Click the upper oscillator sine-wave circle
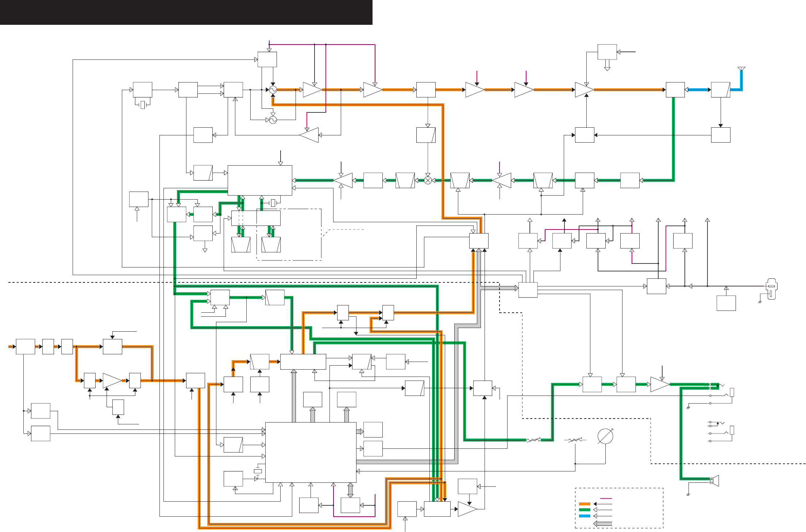Image resolution: width=806 pixels, height=532 pixels. click(273, 89)
